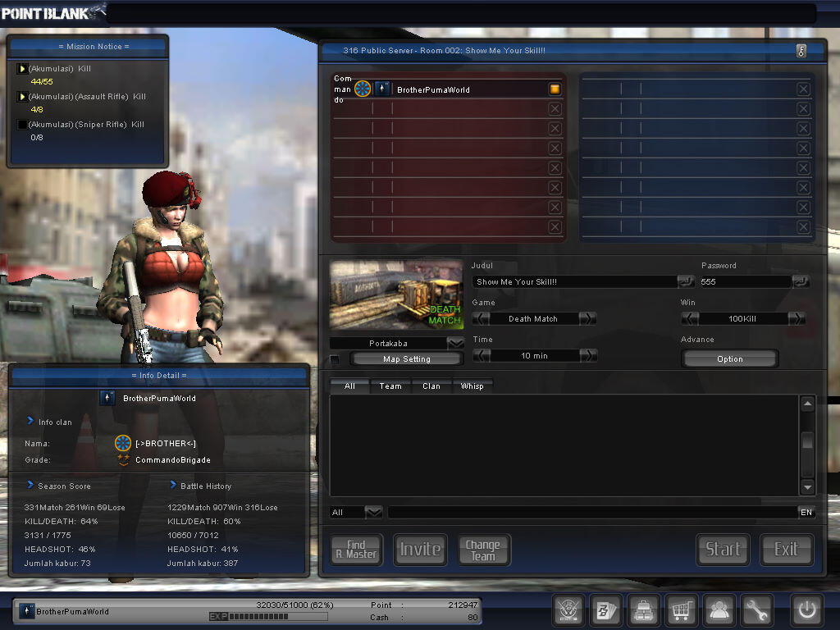
Task: Open the clan emblem icon in bottom bar
Action: point(568,610)
